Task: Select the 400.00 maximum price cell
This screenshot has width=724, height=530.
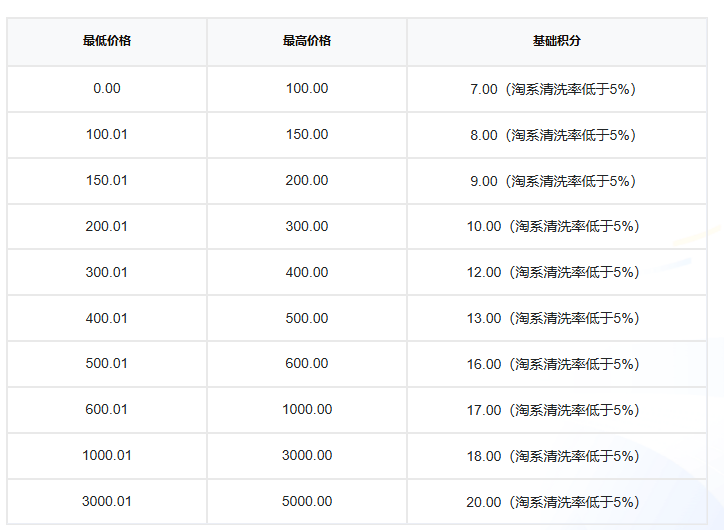Action: (307, 273)
